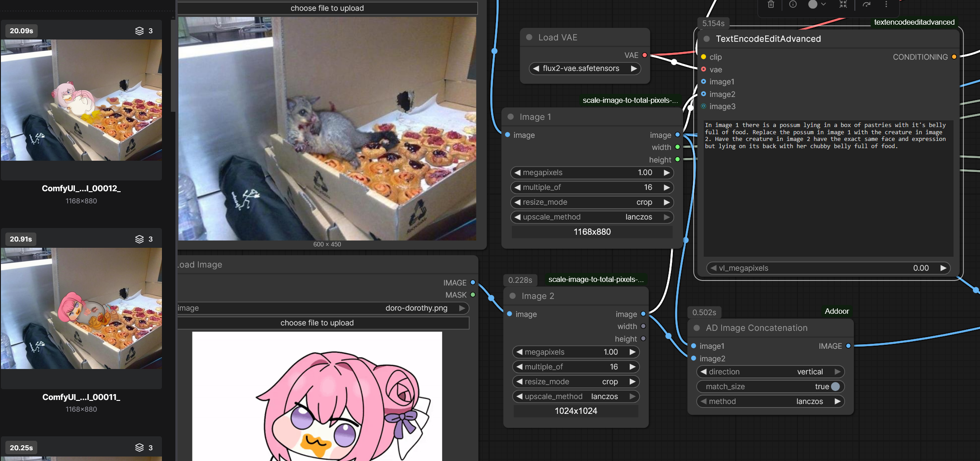Click the IMAGE output port on AD Image Concatenation
The width and height of the screenshot is (980, 461).
(848, 346)
